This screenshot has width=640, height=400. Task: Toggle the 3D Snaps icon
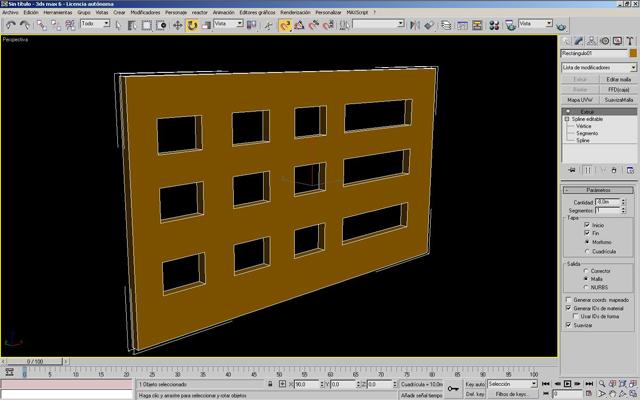pyautogui.click(x=285, y=25)
